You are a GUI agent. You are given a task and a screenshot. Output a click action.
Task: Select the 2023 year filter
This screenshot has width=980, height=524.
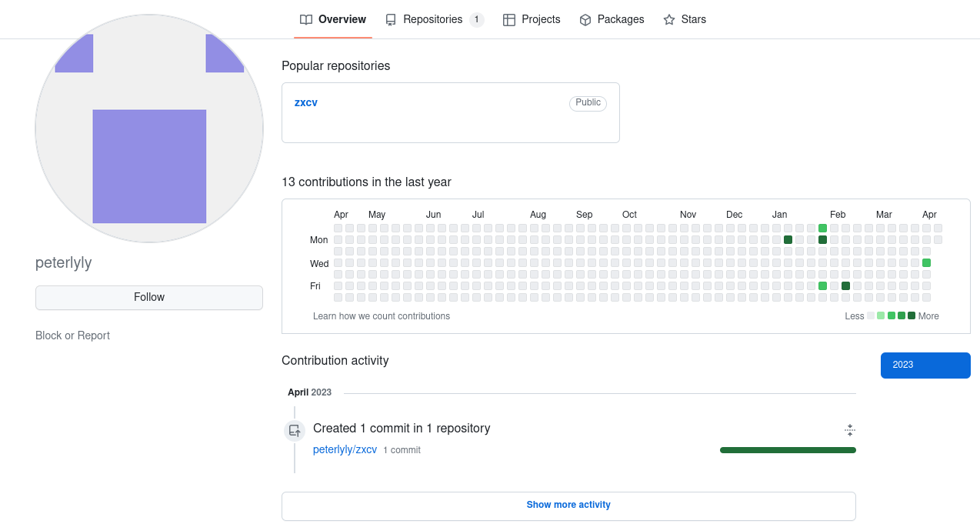coord(925,365)
